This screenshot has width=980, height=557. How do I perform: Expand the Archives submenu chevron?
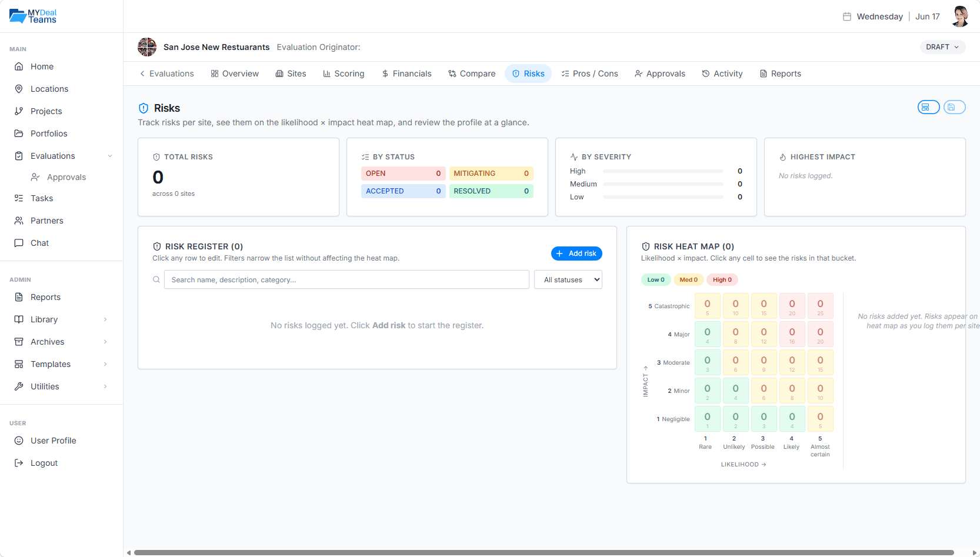tap(105, 342)
